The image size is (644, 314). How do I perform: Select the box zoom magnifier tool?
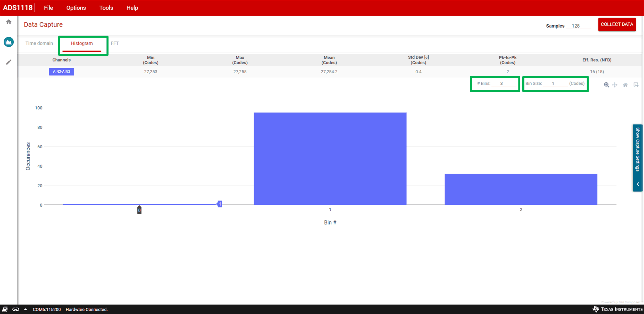(606, 85)
